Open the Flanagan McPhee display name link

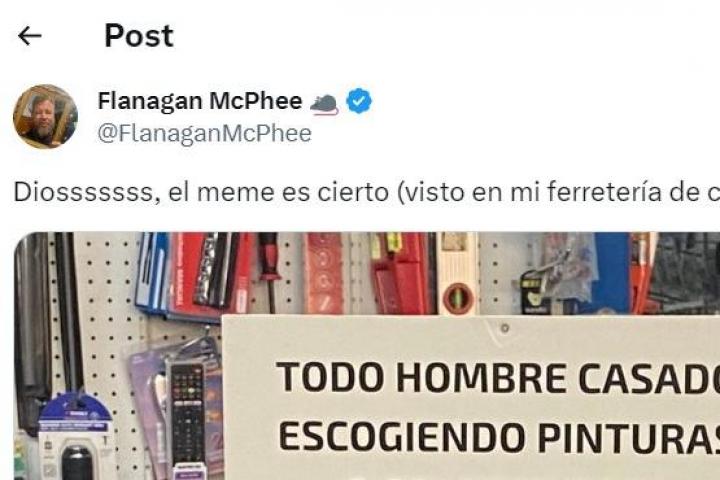pyautogui.click(x=200, y=101)
